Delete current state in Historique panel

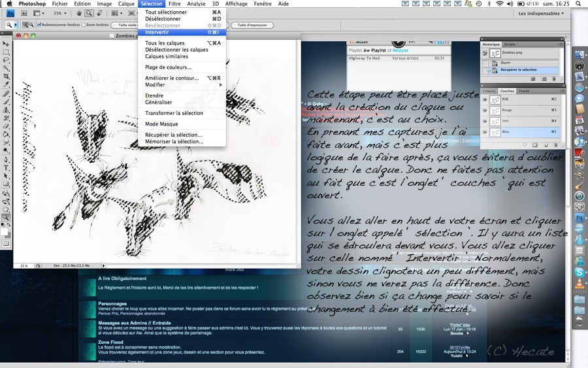[554, 79]
